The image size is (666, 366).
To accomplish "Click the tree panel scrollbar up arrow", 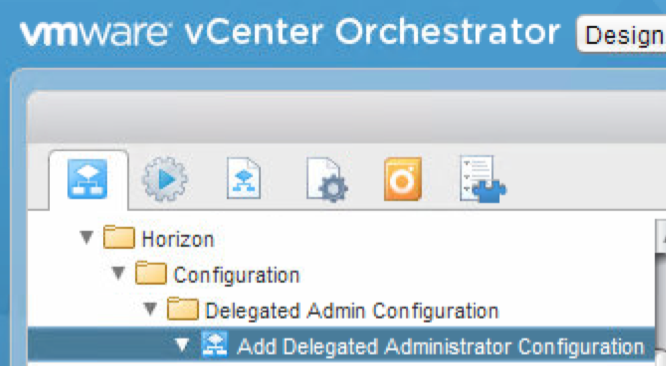I will (661, 236).
